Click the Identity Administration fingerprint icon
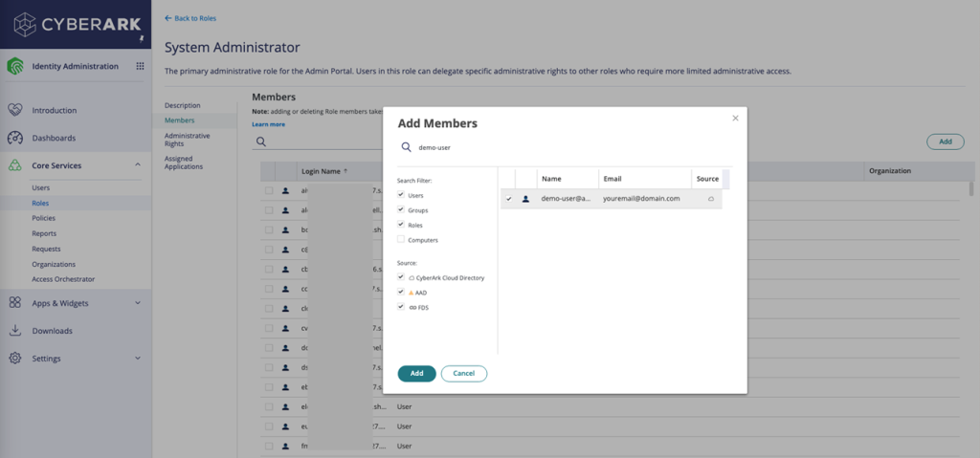Screen dimensions: 980x458 tap(15, 66)
